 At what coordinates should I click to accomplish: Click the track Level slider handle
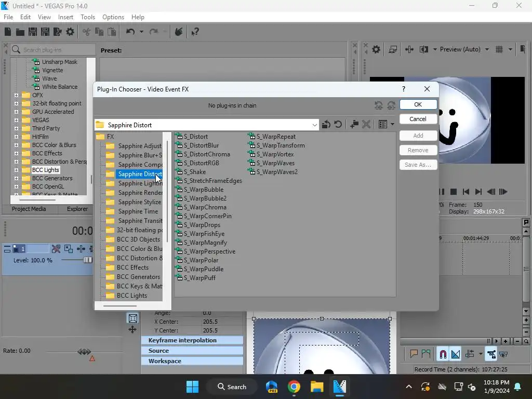[x=87, y=260]
